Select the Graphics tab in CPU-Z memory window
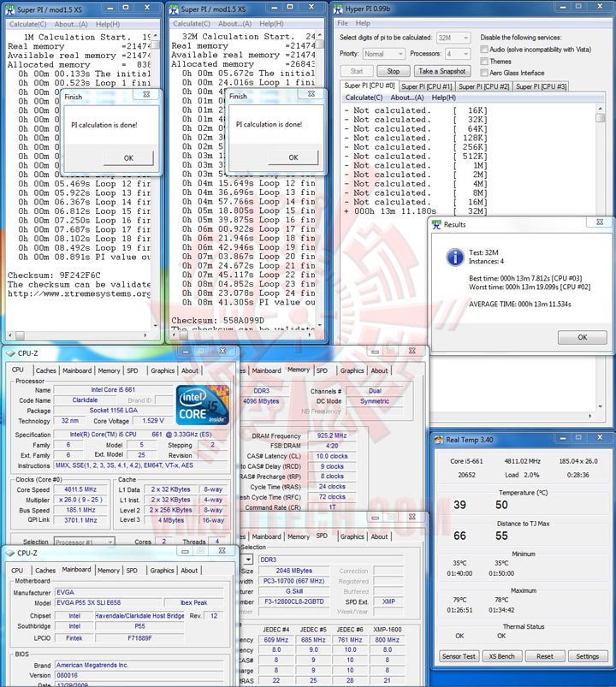The width and height of the screenshot is (616, 687). point(352,370)
